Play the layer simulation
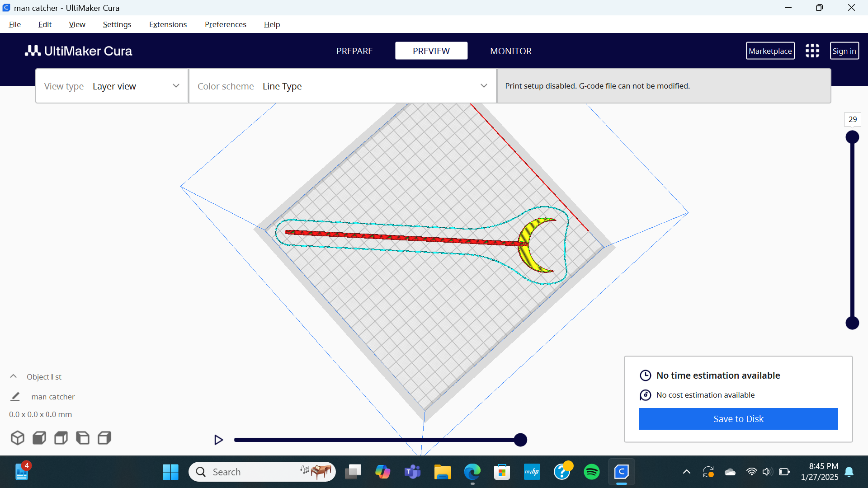Screen dimensions: 868x488 (x=218, y=440)
